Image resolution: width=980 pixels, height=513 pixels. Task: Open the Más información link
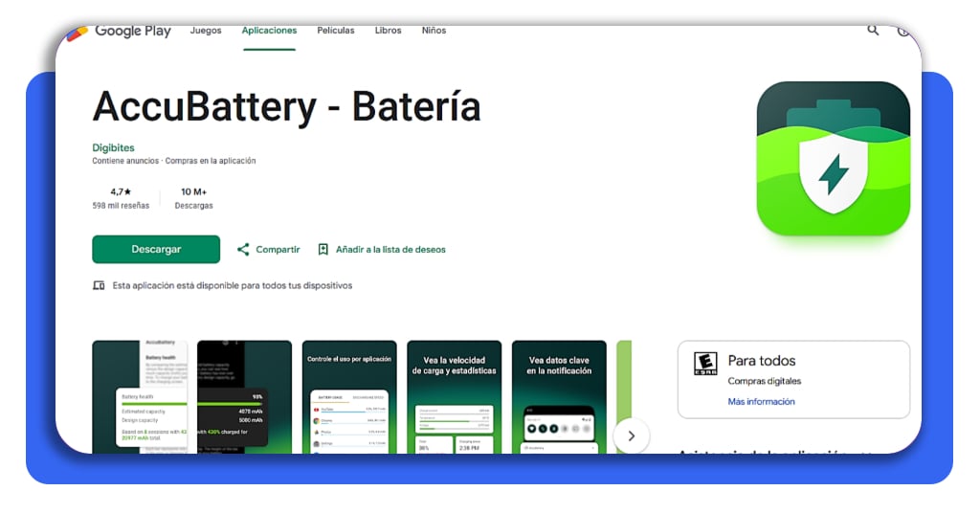click(761, 402)
